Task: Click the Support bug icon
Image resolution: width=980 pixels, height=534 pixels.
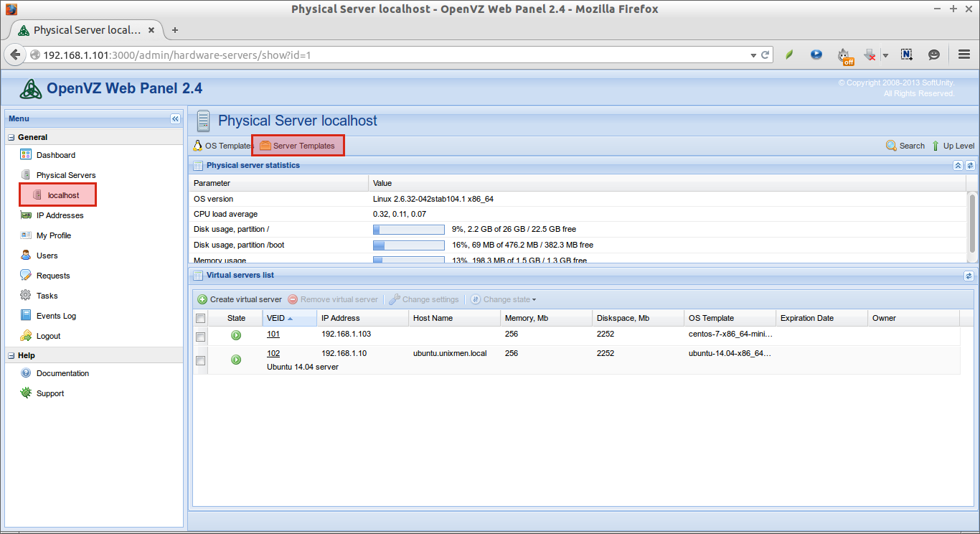Action: [x=26, y=393]
